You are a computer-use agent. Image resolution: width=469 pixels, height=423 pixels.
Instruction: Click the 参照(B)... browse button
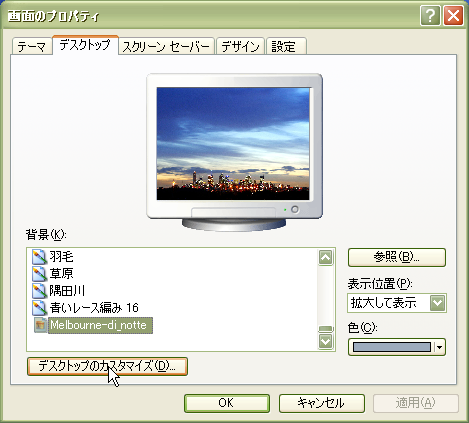point(397,257)
